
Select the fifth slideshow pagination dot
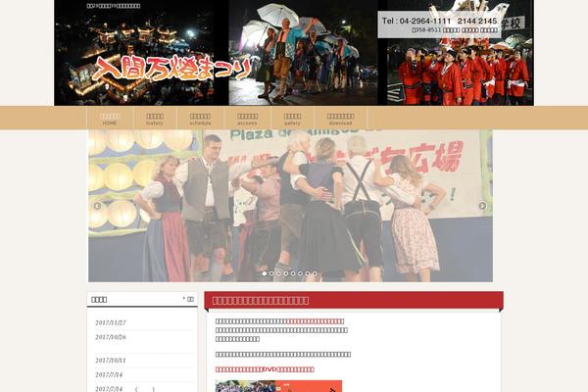[293, 273]
